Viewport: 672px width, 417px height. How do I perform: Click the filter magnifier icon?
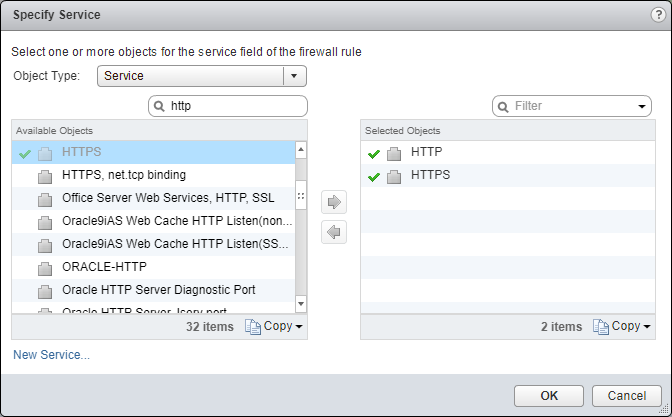click(x=503, y=106)
